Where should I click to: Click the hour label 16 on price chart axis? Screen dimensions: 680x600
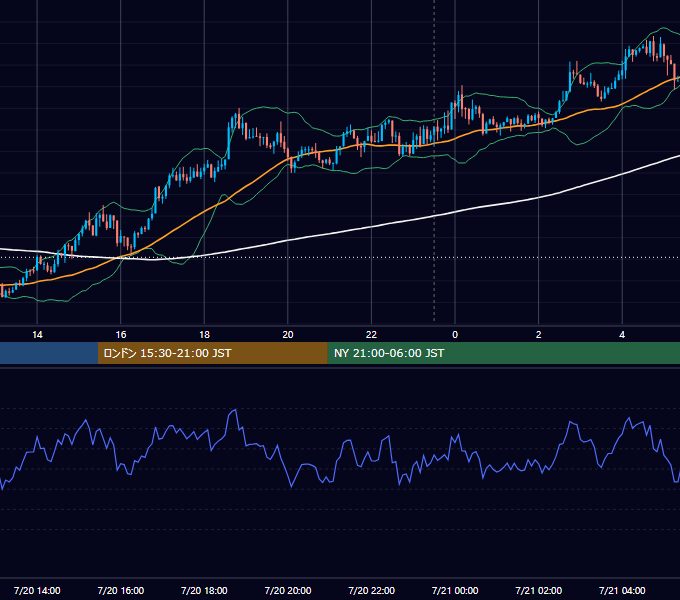point(121,335)
